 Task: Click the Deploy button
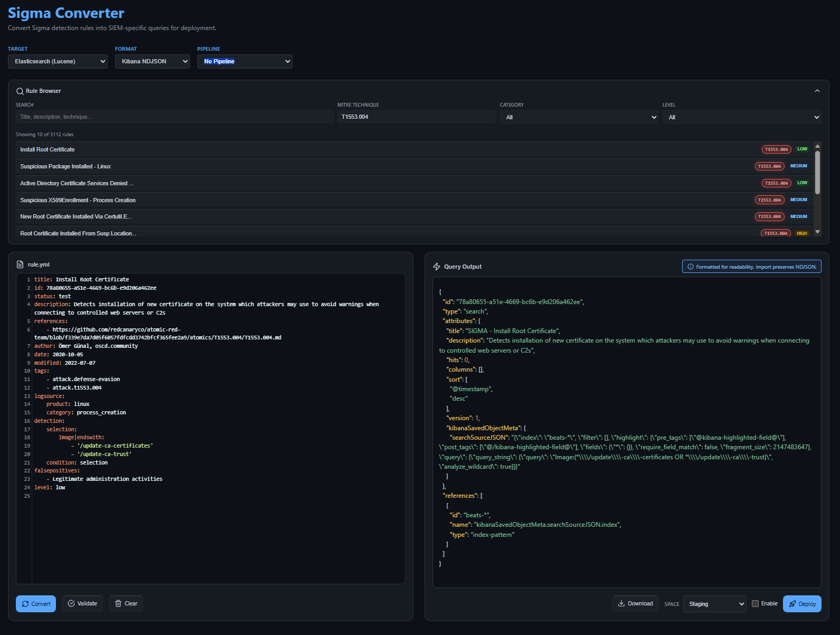pos(802,604)
